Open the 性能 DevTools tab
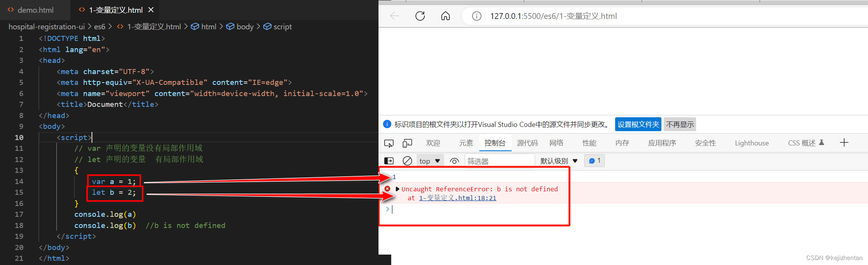Viewport: 868px width, 265px height. [589, 143]
